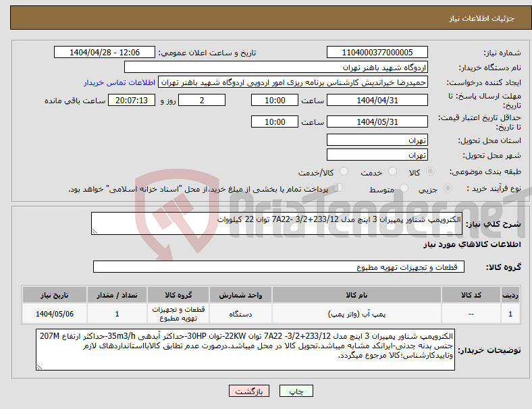This screenshot has height=409, width=532.
Task: Click the گروه کالا table column header
Action: [x=178, y=295]
